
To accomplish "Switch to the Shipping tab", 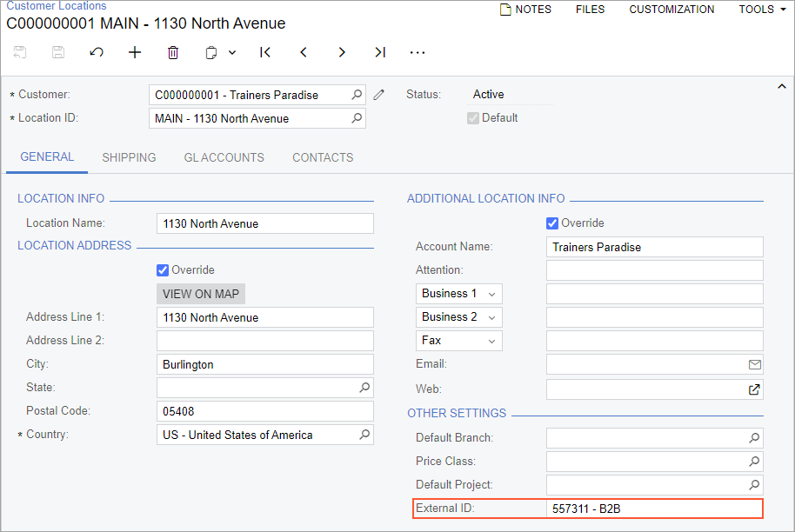I will click(129, 157).
